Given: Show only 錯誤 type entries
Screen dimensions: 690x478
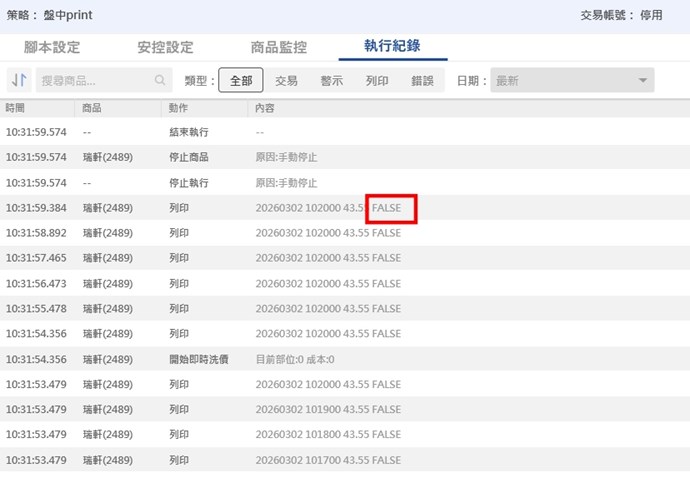Looking at the screenshot, I should coord(422,81).
